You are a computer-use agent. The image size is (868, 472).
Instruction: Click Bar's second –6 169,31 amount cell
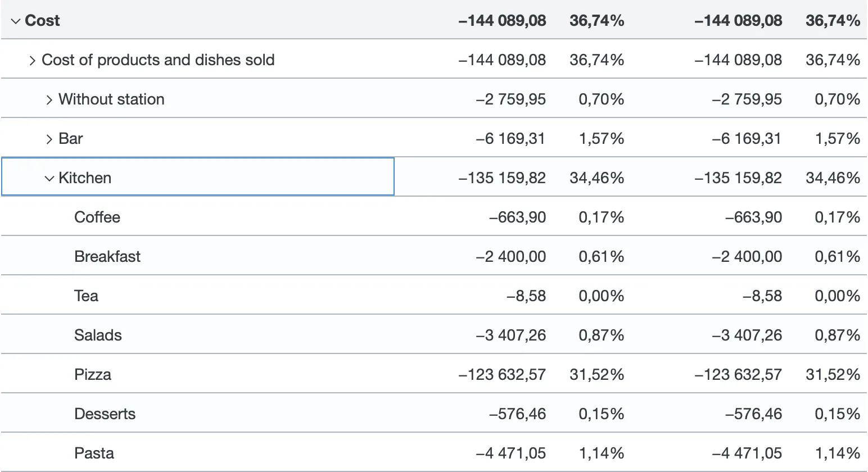tap(747, 139)
